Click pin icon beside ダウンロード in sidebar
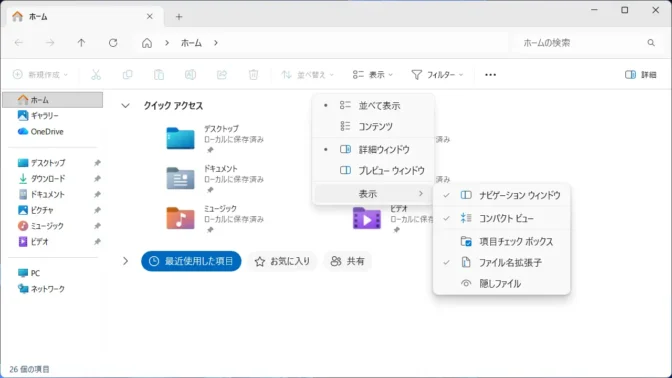This screenshot has width=672, height=378. (97, 179)
